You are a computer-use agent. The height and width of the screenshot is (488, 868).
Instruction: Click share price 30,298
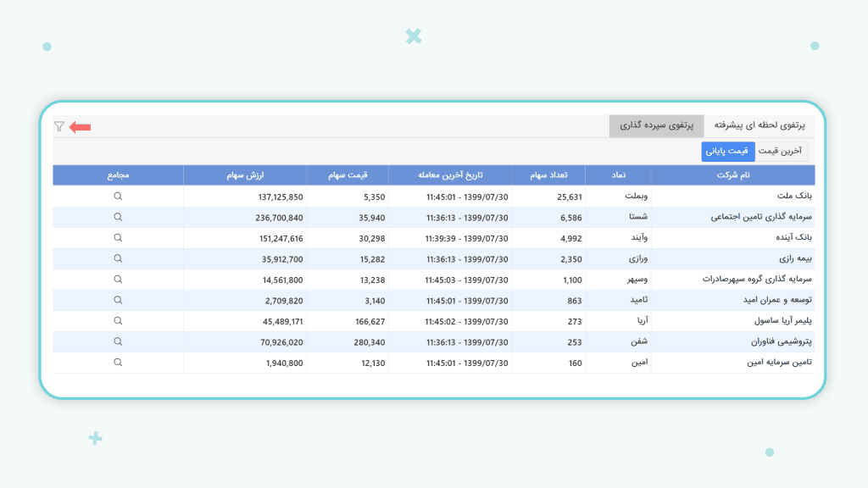click(x=372, y=238)
